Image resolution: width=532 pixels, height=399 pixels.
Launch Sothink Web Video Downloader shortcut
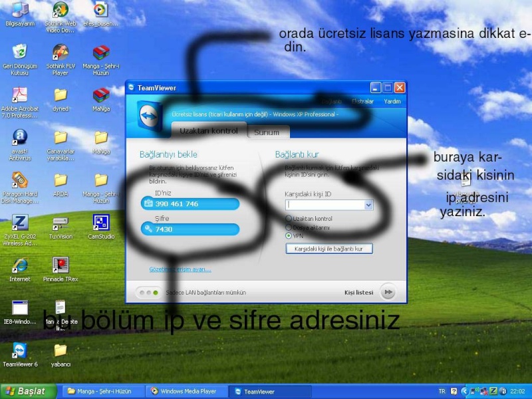[x=61, y=17]
